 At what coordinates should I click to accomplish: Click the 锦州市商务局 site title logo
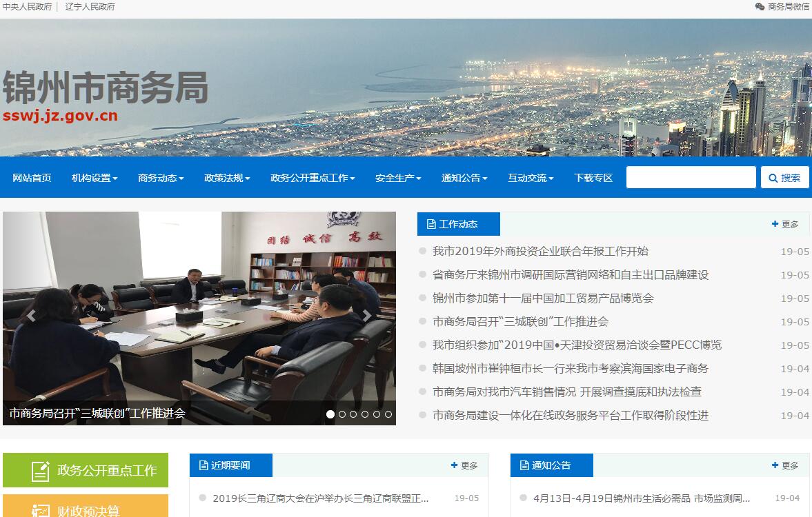105,88
